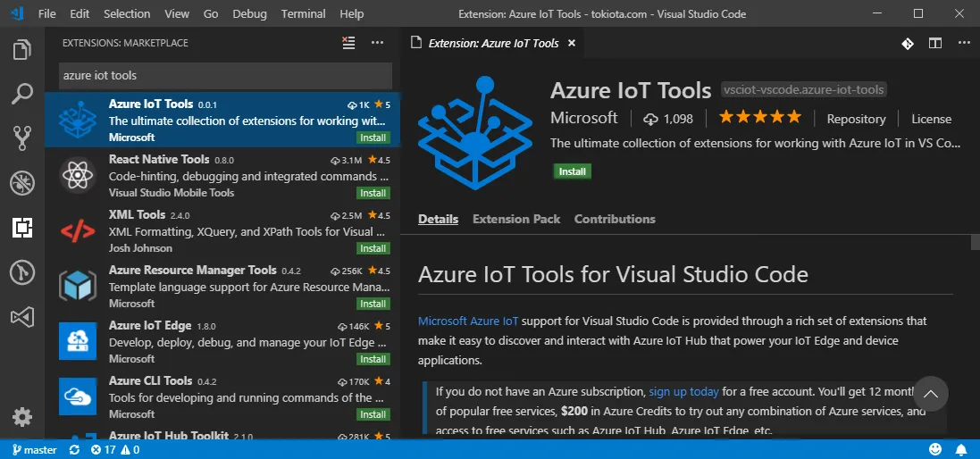This screenshot has height=459, width=980.
Task: Click the large Azure IoT Tools logo
Action: (x=475, y=133)
